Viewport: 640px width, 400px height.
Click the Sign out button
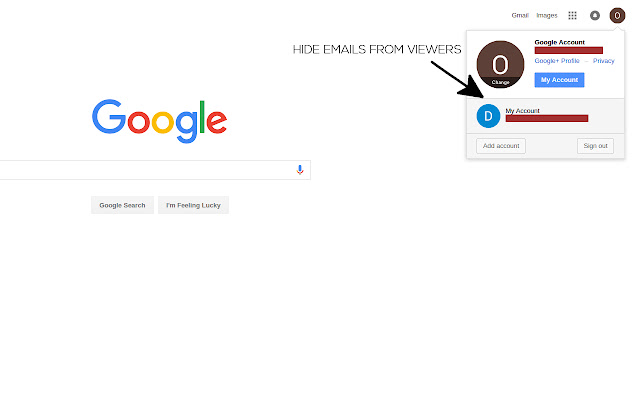click(595, 146)
